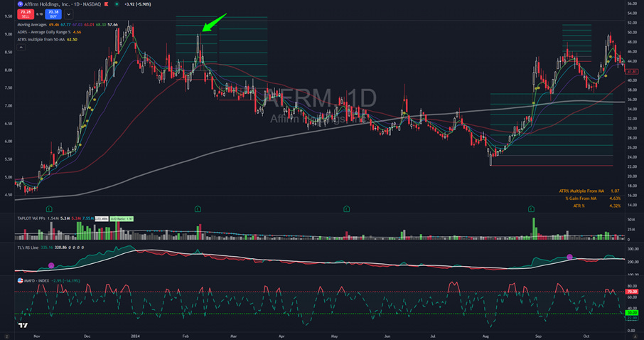Collapse the indicator legend with the up chevron

[x=21, y=47]
